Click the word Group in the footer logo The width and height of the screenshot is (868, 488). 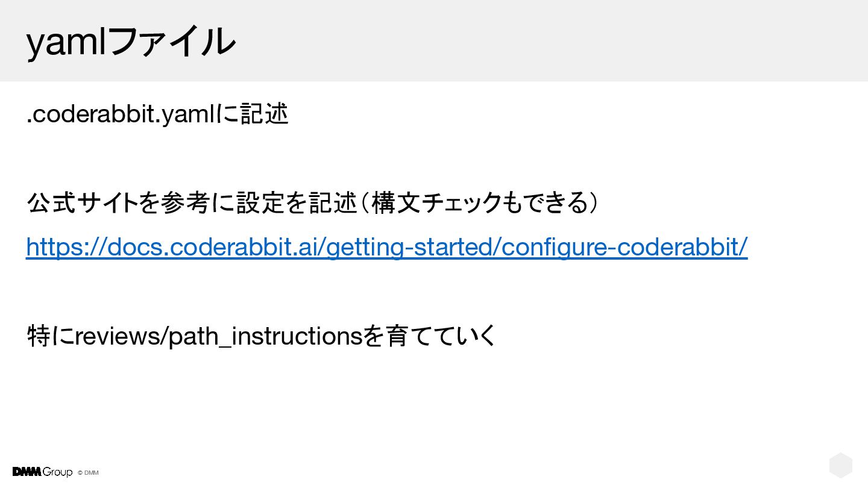pyautogui.click(x=57, y=472)
